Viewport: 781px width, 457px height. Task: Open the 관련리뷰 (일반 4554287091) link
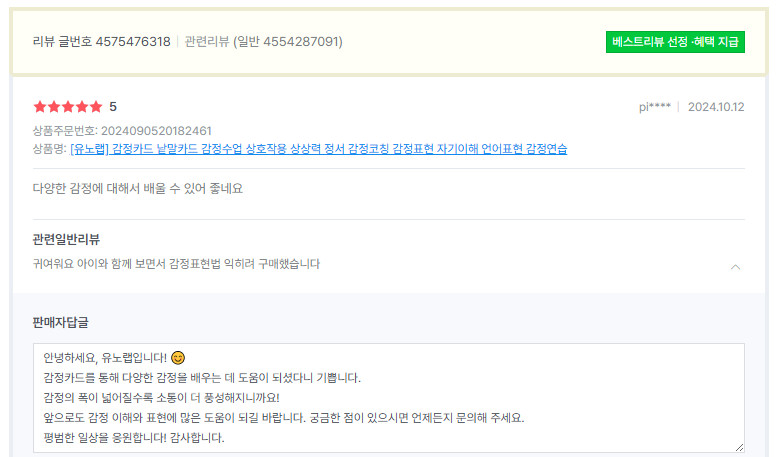264,42
